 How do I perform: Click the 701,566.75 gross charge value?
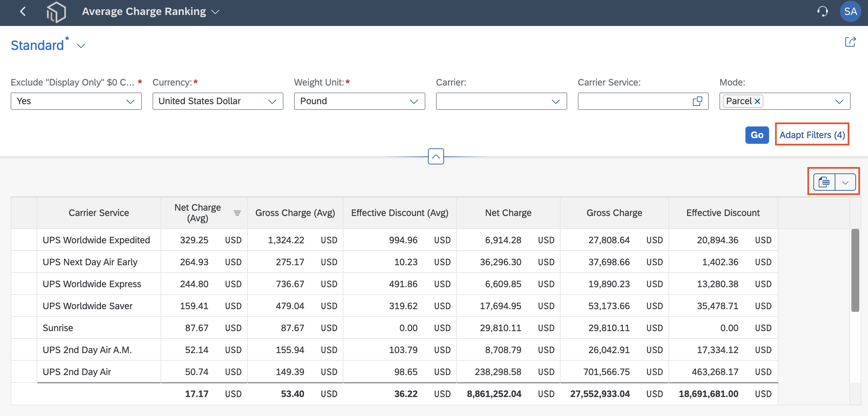click(607, 372)
